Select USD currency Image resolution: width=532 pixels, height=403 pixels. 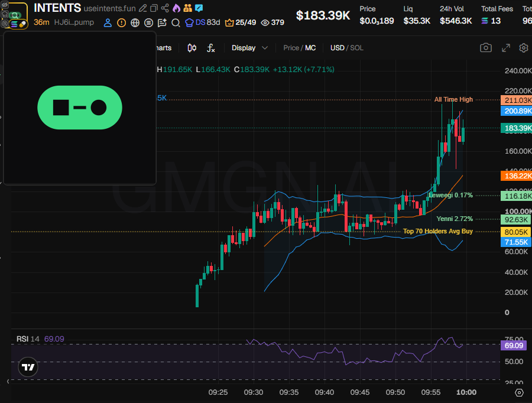[338, 48]
